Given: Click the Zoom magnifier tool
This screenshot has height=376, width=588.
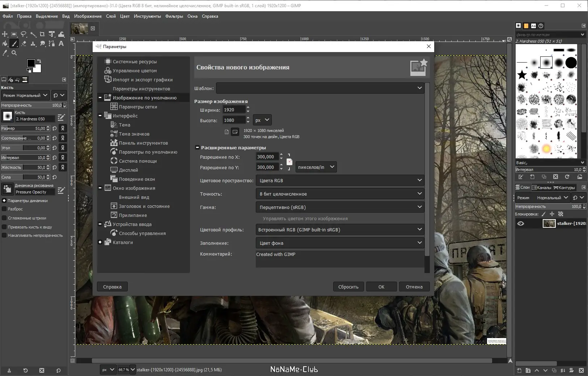Looking at the screenshot, I should click(14, 53).
